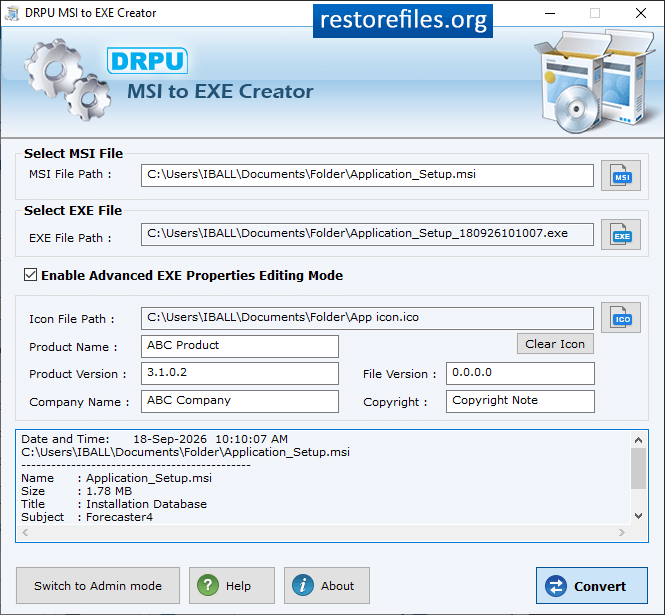Click the 'Name : Application_Setup.msi' log line
The height and width of the screenshot is (615, 665).
116,478
